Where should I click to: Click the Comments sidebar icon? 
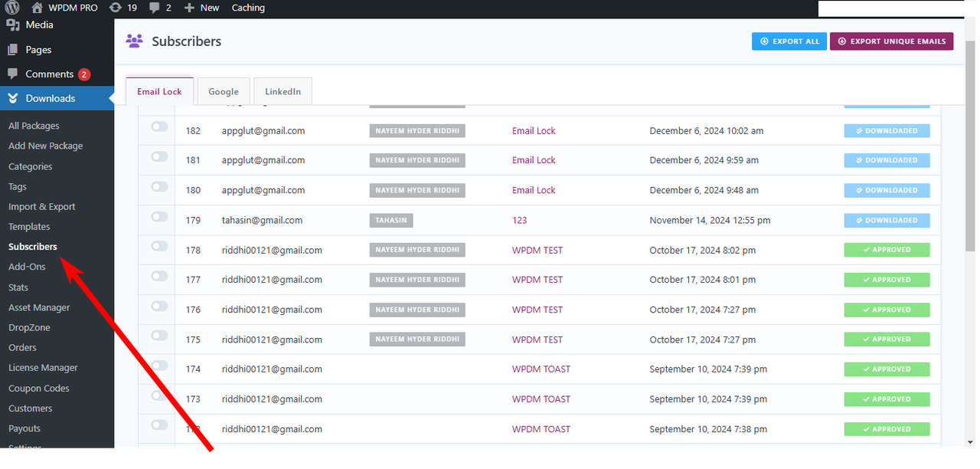click(13, 74)
